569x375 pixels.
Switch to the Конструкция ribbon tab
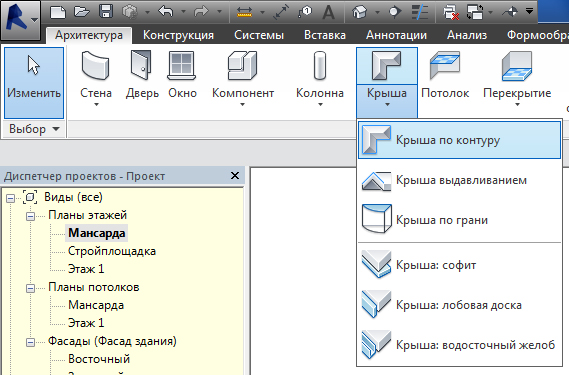[178, 35]
